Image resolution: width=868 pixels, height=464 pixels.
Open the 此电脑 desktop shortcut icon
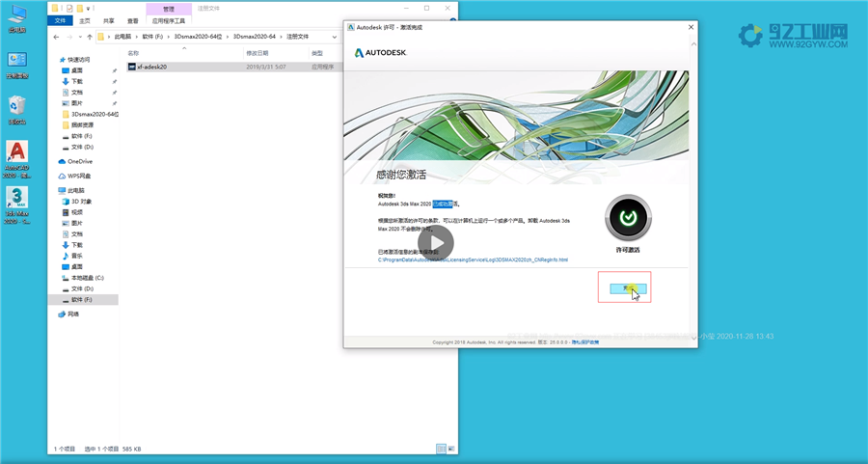(17, 18)
